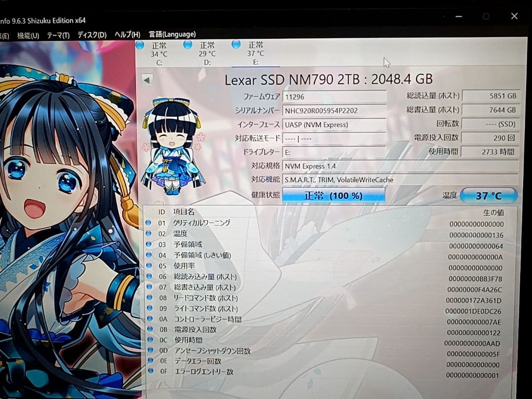532x399 pixels.
Task: Click status dot for row 04 予備領域 (しきい値)
Action: coord(149,255)
